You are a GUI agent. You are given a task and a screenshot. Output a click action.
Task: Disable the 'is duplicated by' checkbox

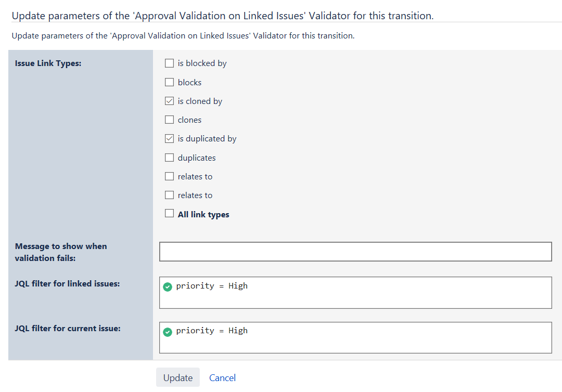tap(169, 139)
